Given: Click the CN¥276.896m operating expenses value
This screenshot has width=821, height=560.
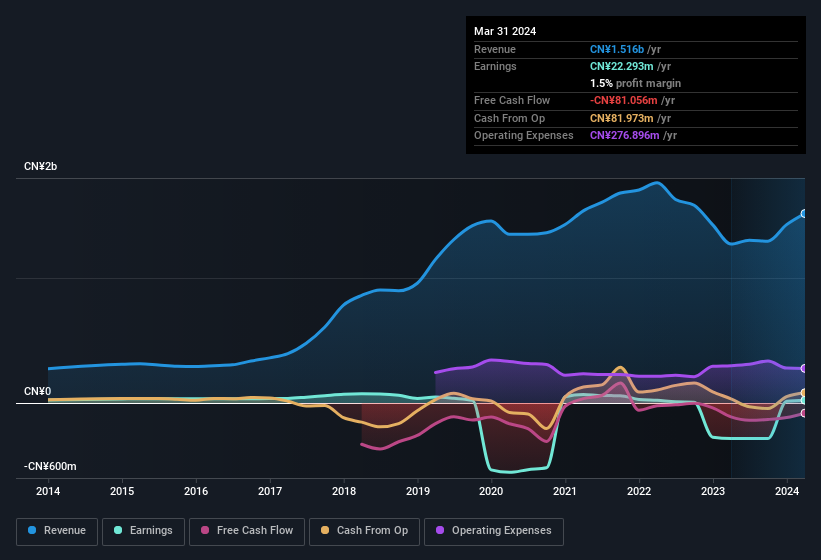Looking at the screenshot, I should coord(625,136).
